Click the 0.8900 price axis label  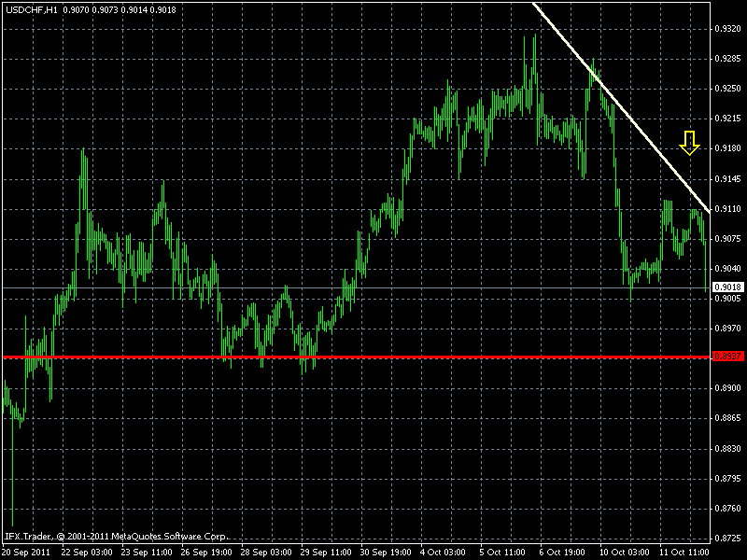click(x=728, y=388)
